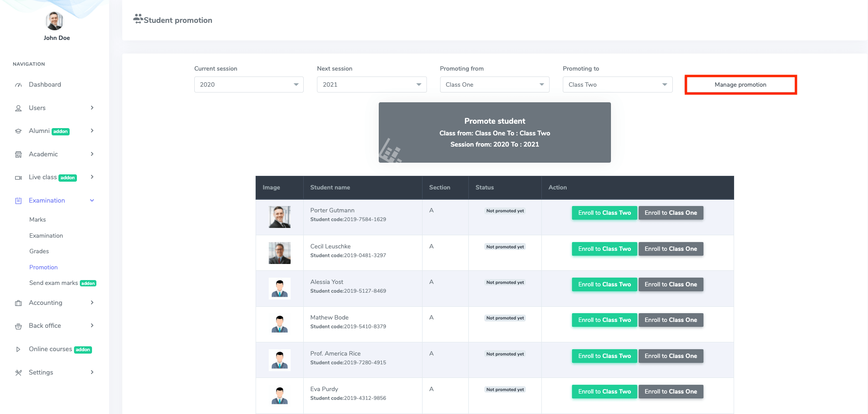Click the Users person icon in sidebar
This screenshot has height=414, width=868.
(18, 108)
